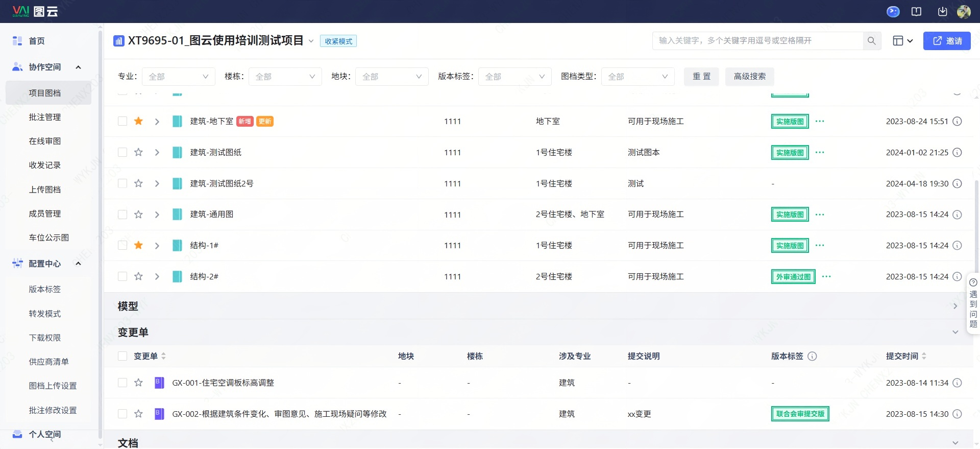
Task: Open the table layout view icon
Action: [902, 41]
